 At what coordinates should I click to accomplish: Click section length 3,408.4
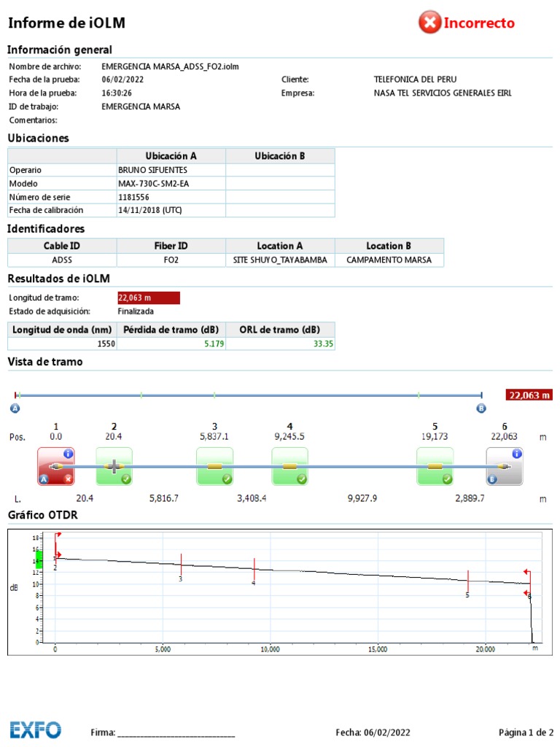252,498
